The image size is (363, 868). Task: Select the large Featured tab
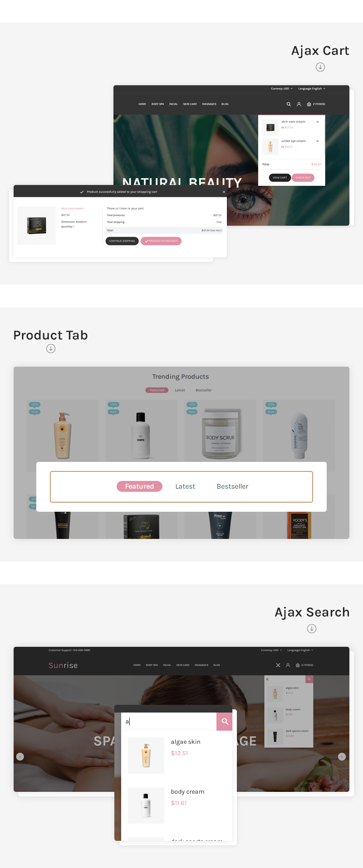140,486
